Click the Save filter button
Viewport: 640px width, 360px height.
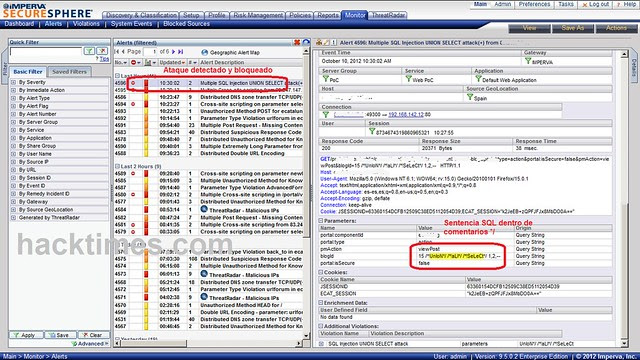[60, 335]
